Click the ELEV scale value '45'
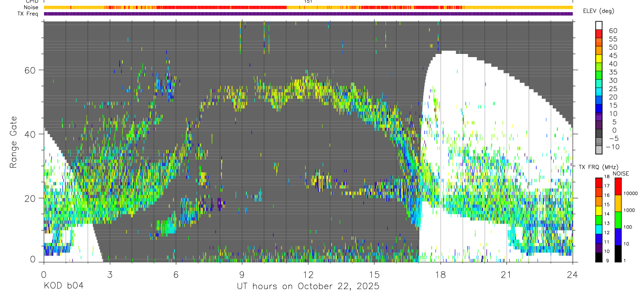 click(613, 56)
